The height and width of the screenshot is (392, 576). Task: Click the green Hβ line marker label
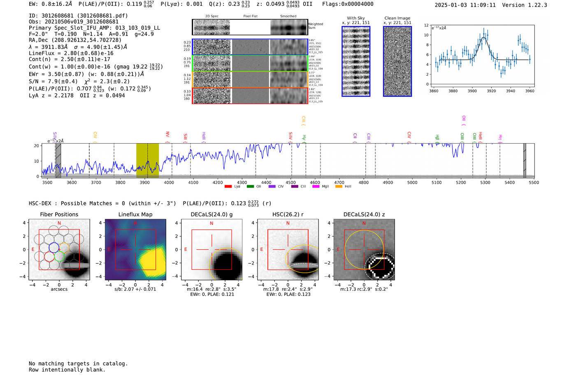click(x=437, y=138)
